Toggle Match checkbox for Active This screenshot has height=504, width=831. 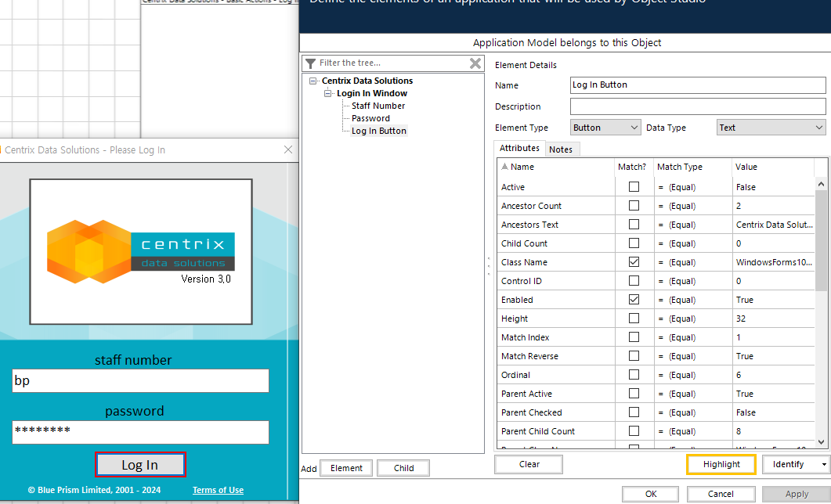pos(634,187)
